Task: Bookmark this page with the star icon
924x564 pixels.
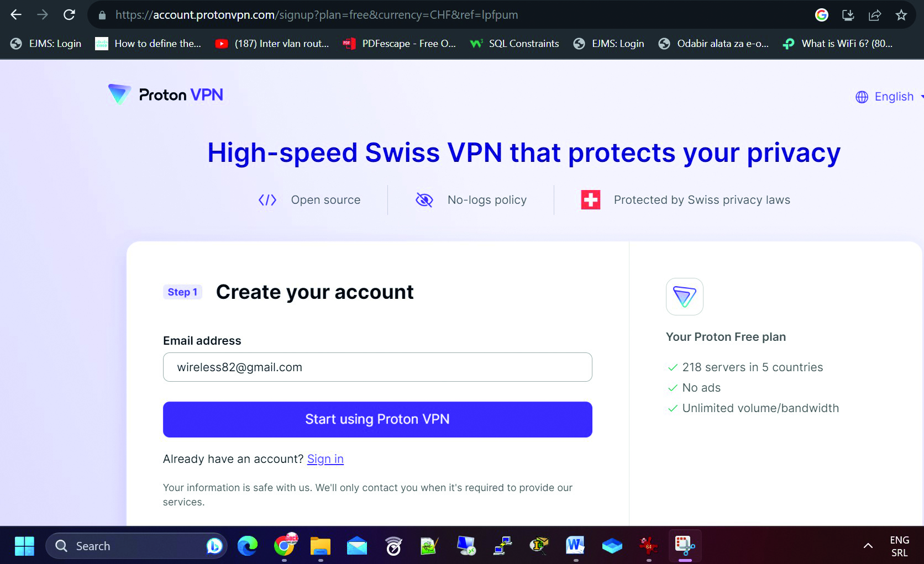Action: pyautogui.click(x=901, y=15)
